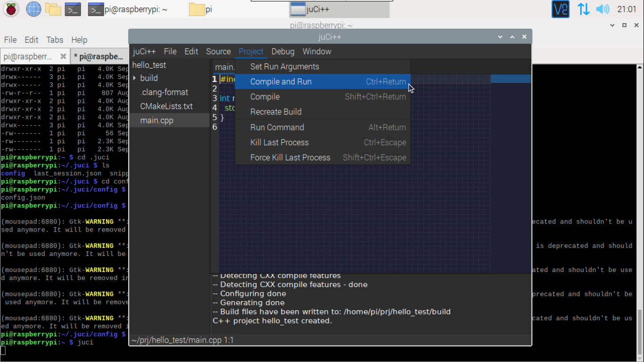
Task: Select hello_test project root
Action: pos(149,65)
